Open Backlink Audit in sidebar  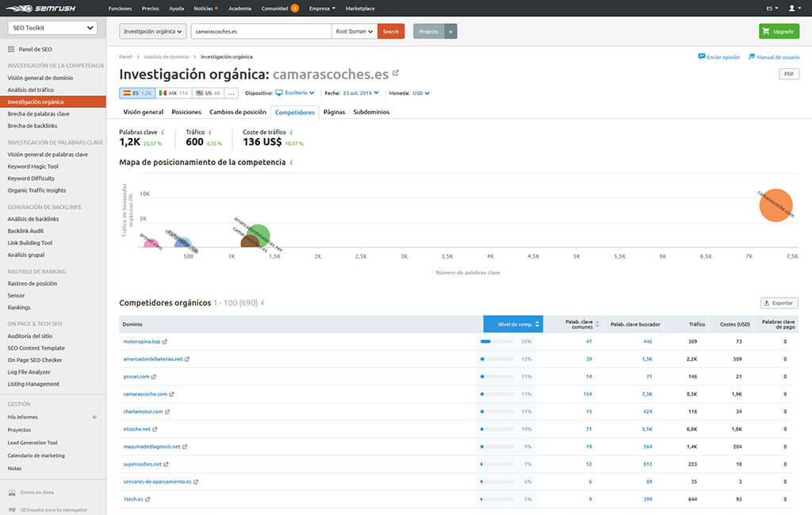25,231
